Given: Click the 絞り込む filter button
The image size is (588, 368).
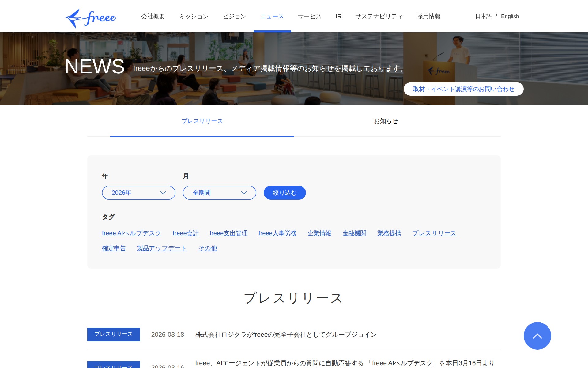Looking at the screenshot, I should (284, 193).
